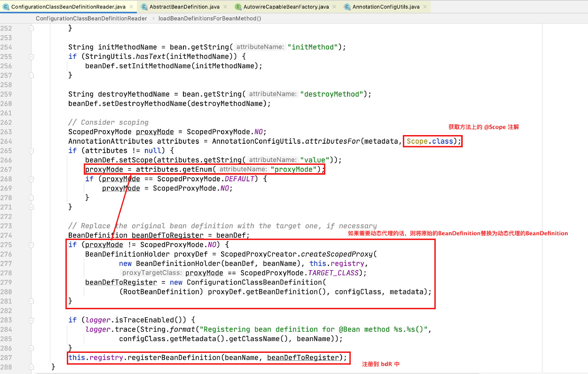Click the fold end marker at line 270

coord(31,198)
